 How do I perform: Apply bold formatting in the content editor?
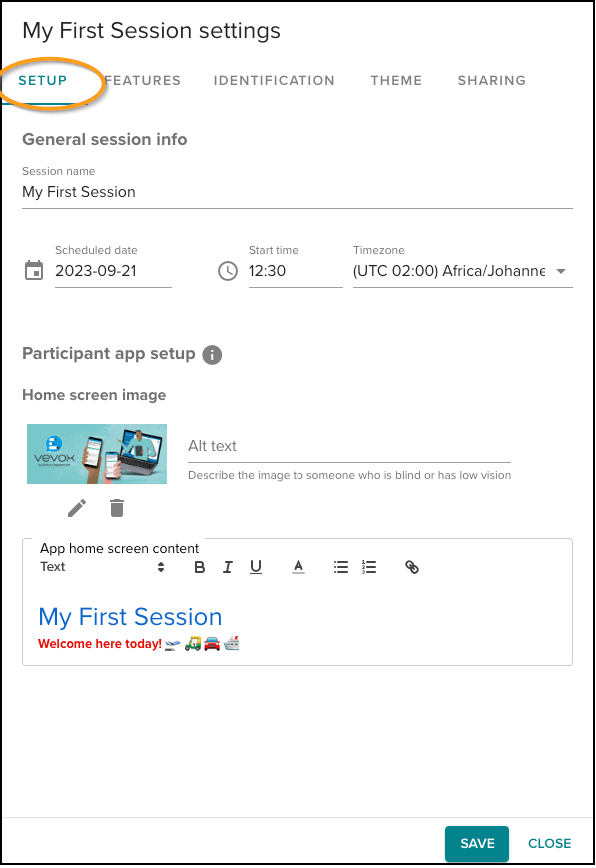point(199,566)
